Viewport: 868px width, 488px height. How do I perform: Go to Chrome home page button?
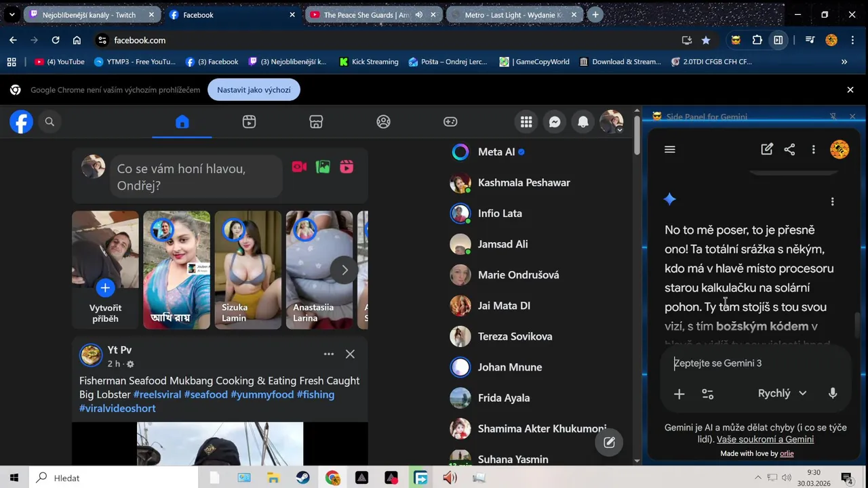pos(77,40)
